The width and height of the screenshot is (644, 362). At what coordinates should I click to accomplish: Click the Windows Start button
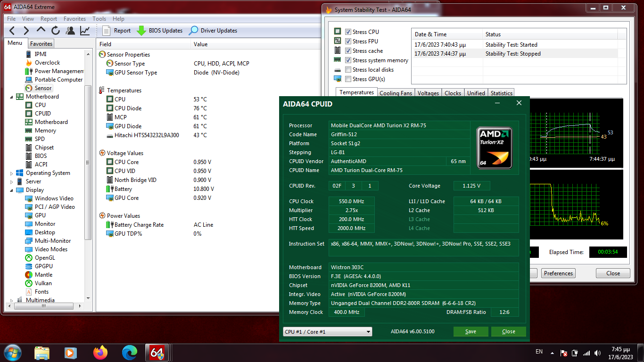coord(12,352)
